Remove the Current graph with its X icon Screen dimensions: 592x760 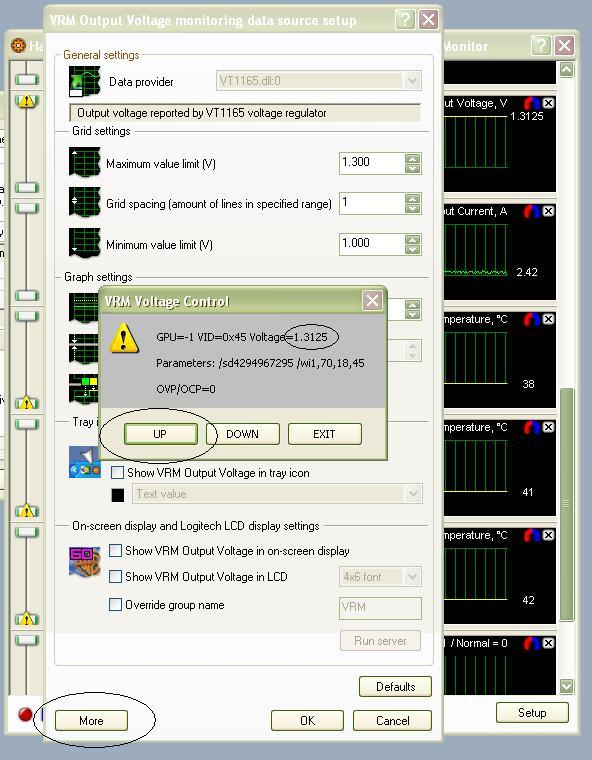[548, 211]
